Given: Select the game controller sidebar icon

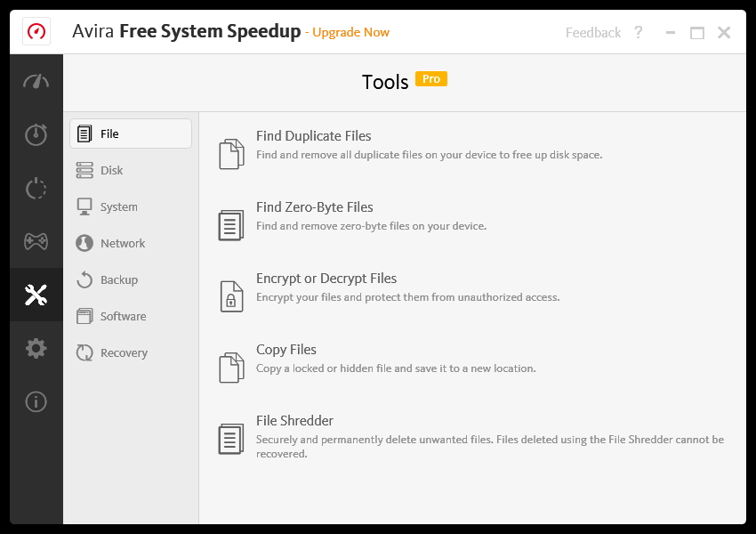Looking at the screenshot, I should (x=36, y=241).
